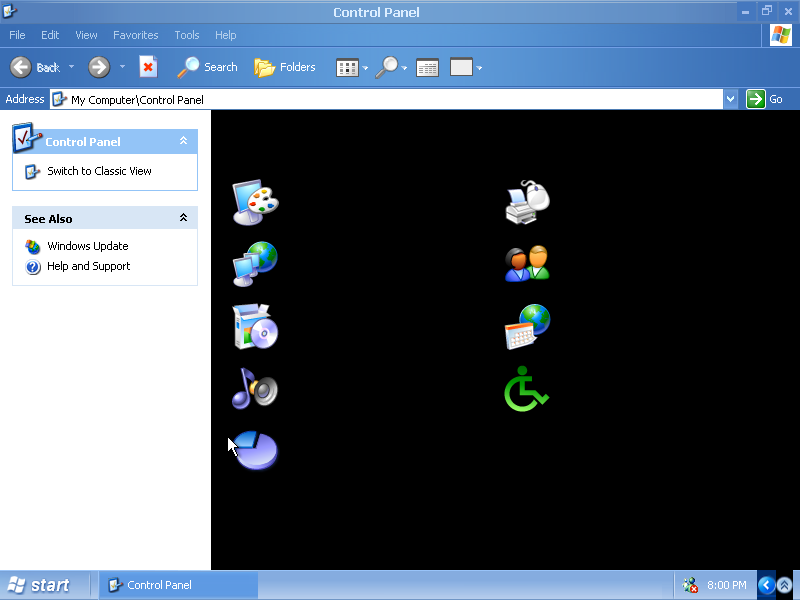Open the Help menu

coord(226,35)
